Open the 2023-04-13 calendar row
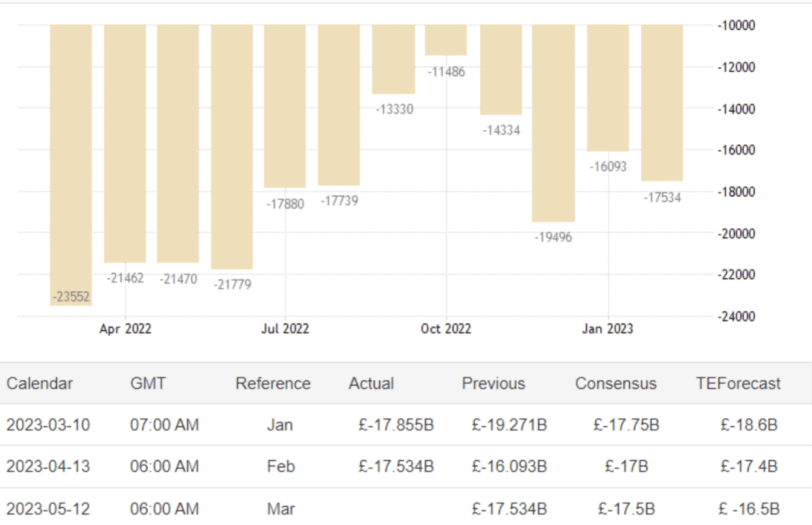812x525 pixels. coord(48,466)
